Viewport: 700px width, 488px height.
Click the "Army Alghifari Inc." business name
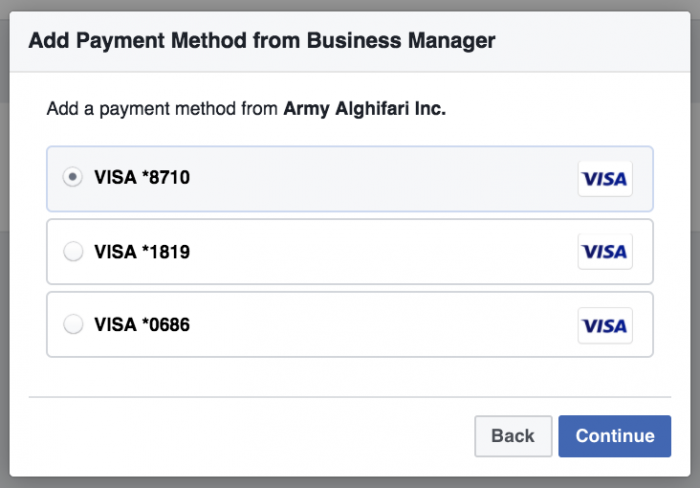365,109
